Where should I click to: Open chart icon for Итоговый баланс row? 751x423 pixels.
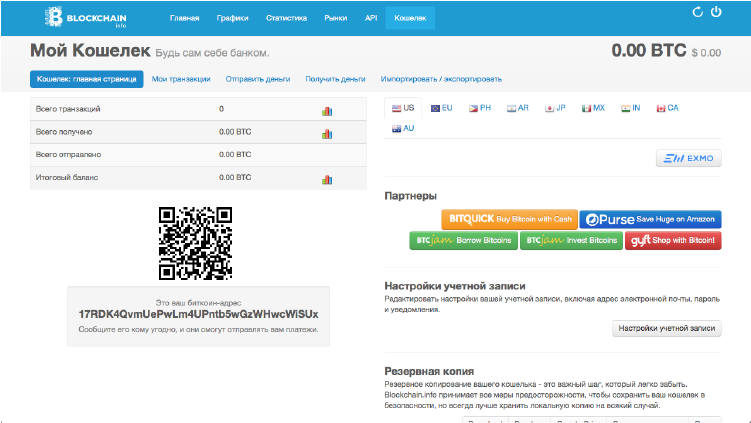coord(327,180)
